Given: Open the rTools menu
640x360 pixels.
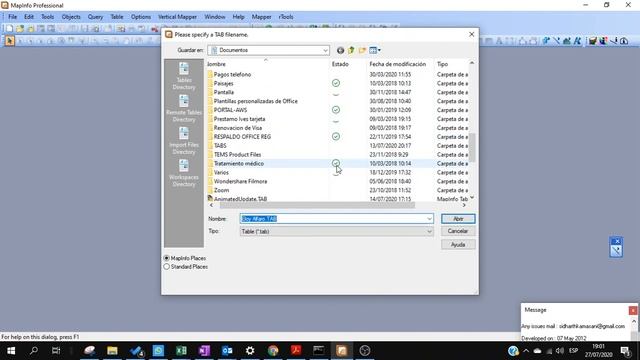Looking at the screenshot, I should pos(286,17).
